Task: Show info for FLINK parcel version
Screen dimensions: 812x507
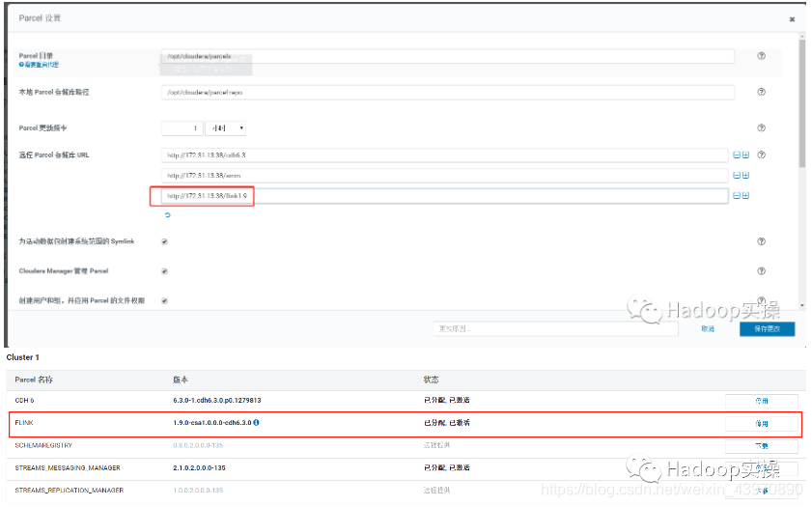Action: tap(256, 423)
